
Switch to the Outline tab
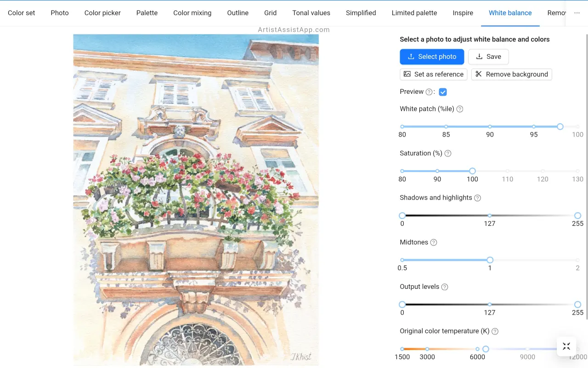238,13
